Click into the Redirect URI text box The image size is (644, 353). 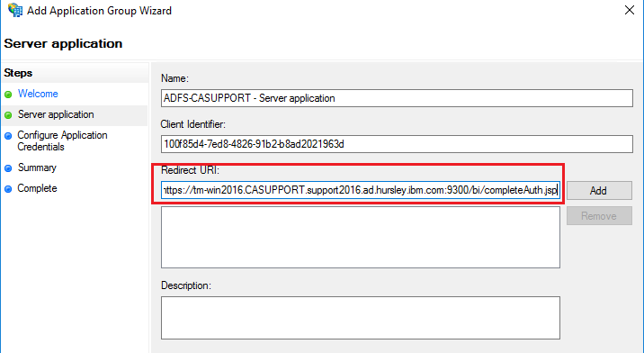tap(361, 190)
